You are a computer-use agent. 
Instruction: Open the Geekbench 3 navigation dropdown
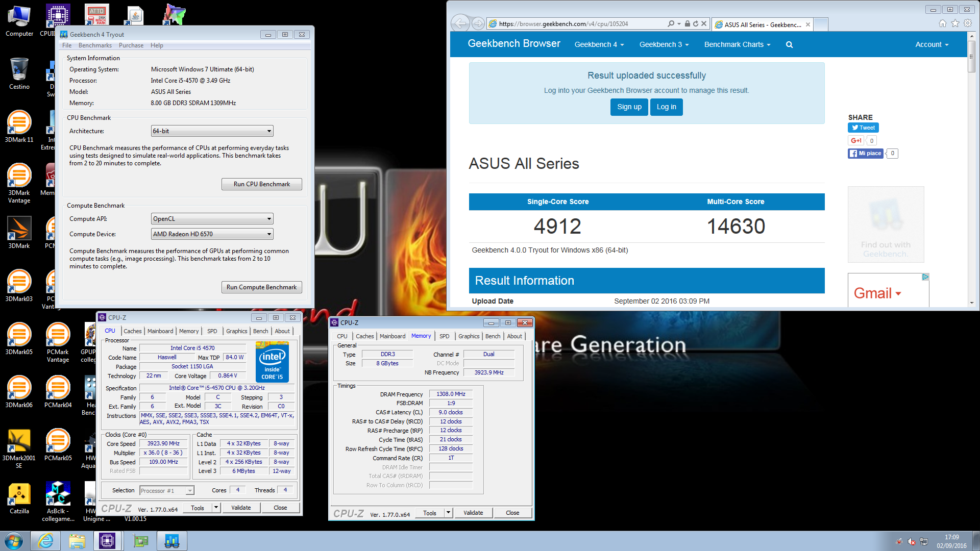pyautogui.click(x=664, y=45)
